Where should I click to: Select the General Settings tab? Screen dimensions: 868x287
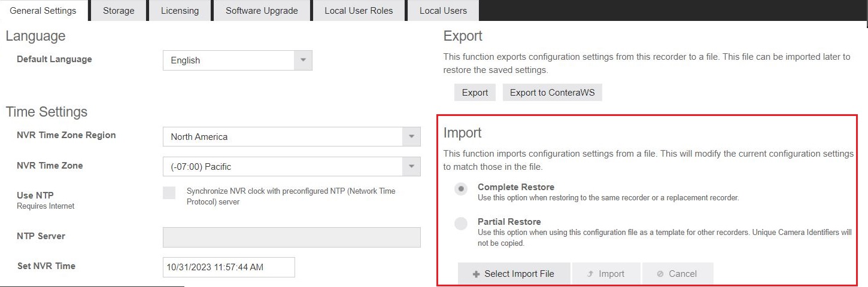point(43,11)
